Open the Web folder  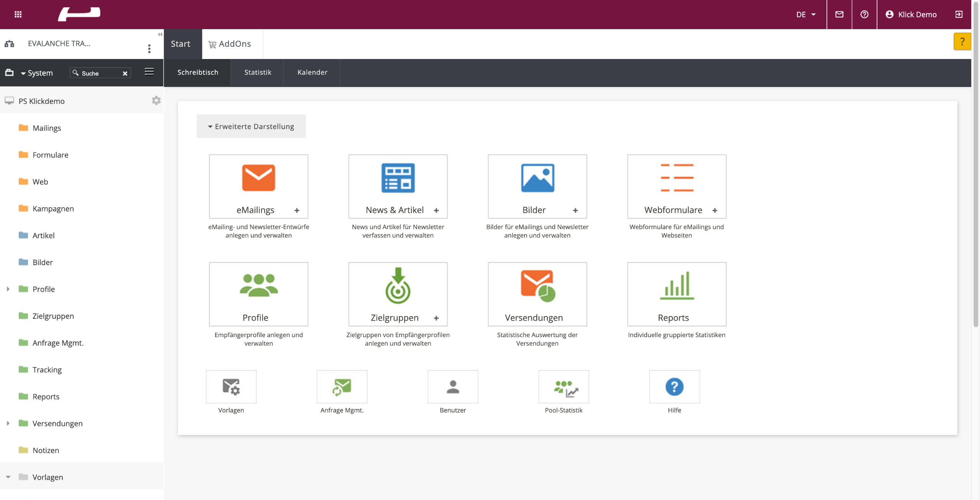tap(40, 182)
